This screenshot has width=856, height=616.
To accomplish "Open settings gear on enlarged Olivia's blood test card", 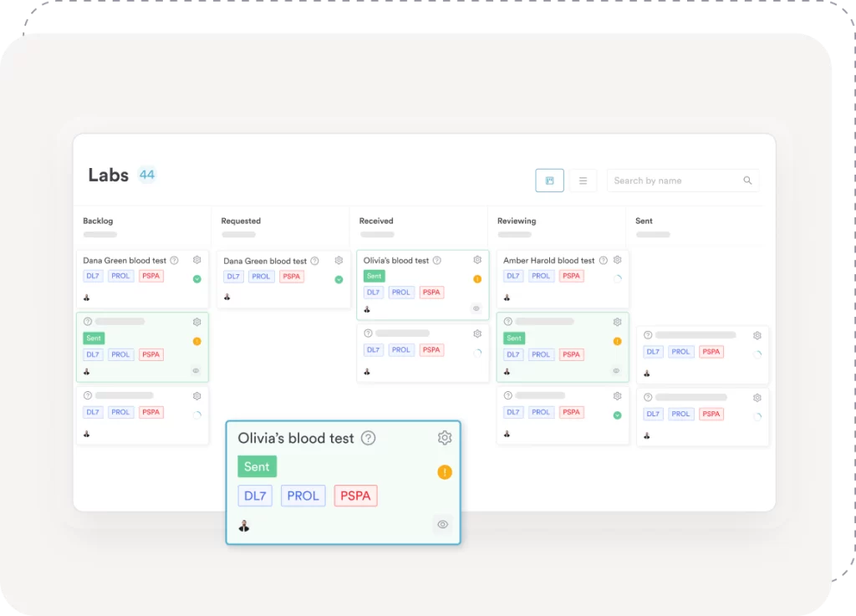I will (x=445, y=438).
